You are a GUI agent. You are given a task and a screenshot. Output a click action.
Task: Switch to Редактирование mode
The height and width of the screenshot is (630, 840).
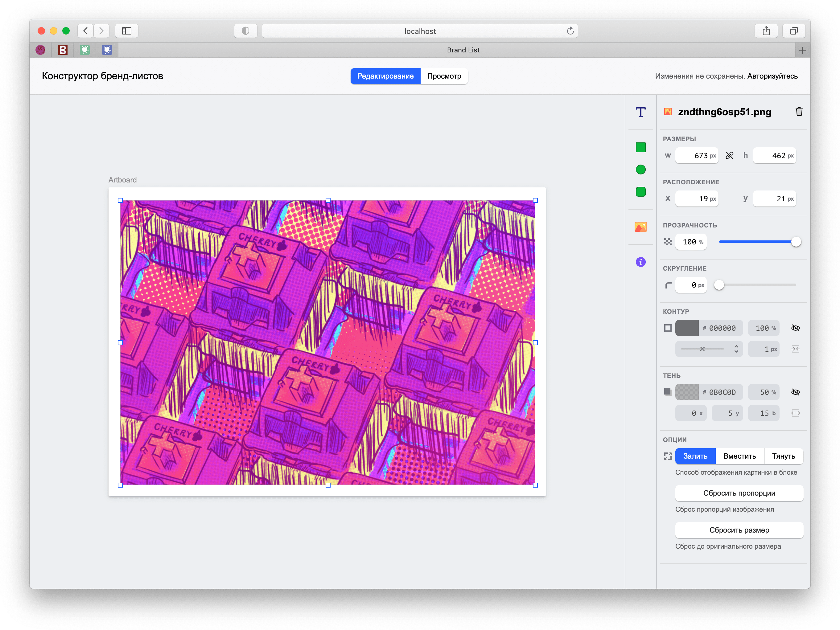[x=385, y=76]
